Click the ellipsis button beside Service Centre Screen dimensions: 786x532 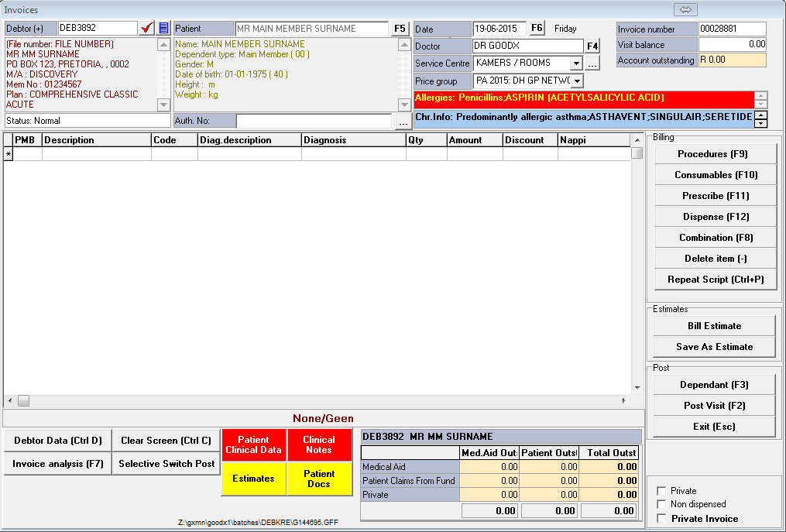pos(592,63)
